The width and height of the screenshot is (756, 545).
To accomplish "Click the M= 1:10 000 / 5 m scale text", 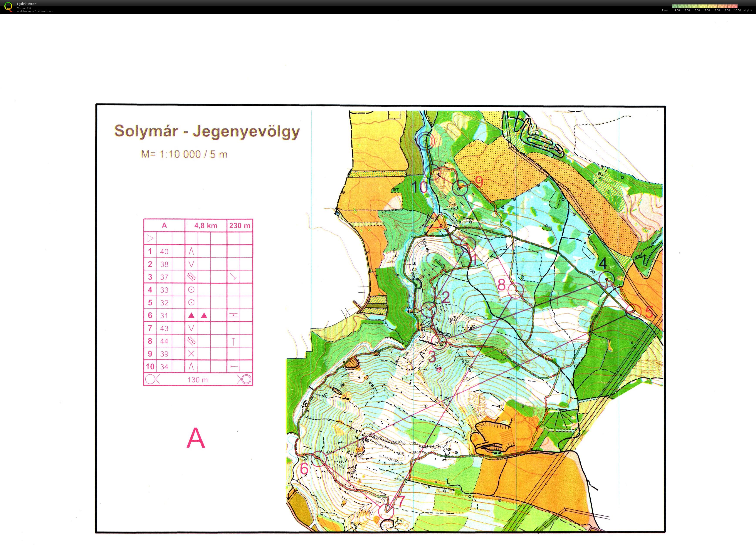I will coord(184,154).
